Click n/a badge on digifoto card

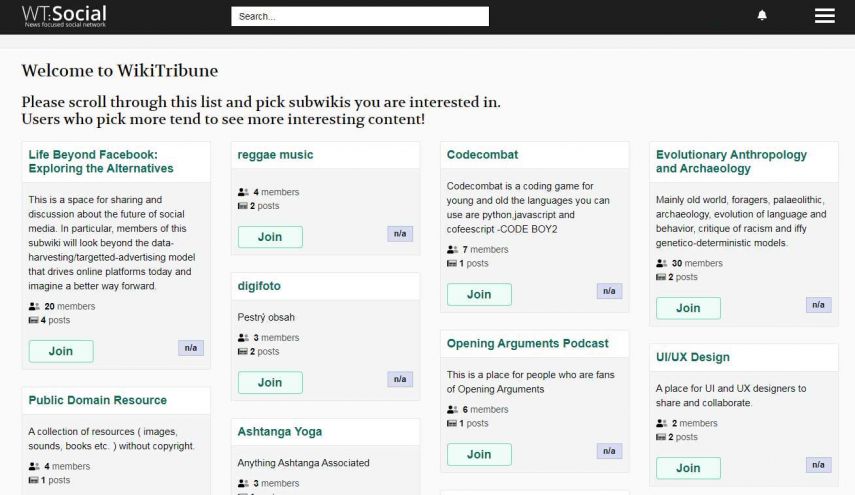pyautogui.click(x=400, y=379)
